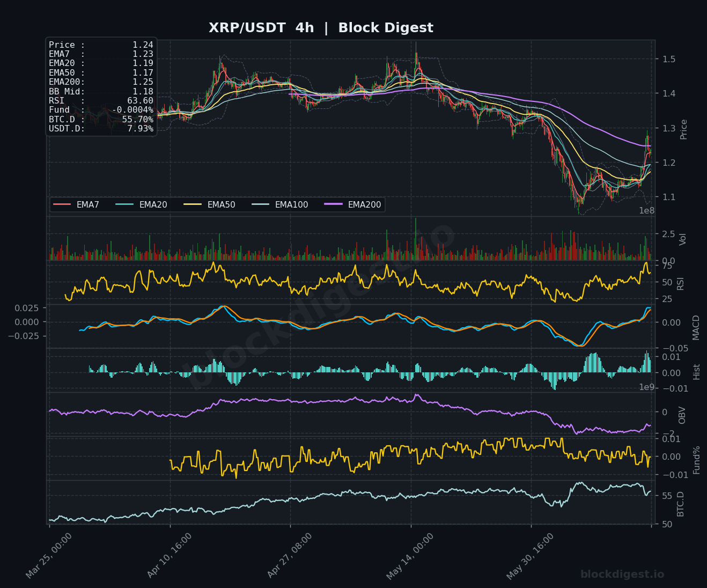Image resolution: width=707 pixels, height=588 pixels.
Task: Click the 55 tick on BTC.D axis
Action: tap(667, 496)
